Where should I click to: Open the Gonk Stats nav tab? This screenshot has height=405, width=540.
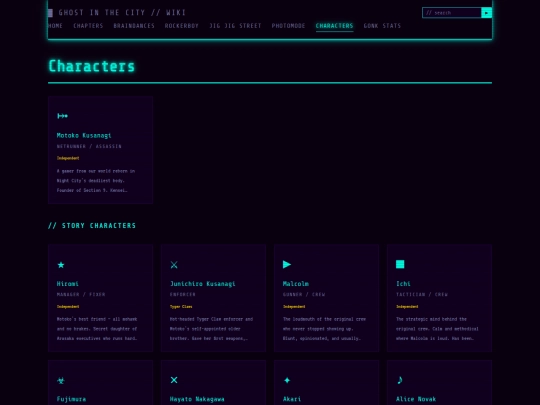point(382,26)
